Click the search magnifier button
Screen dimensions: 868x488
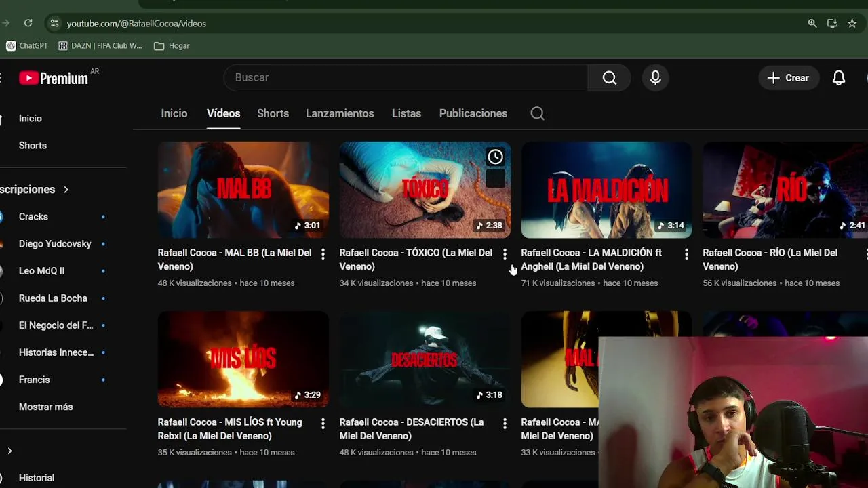click(610, 77)
